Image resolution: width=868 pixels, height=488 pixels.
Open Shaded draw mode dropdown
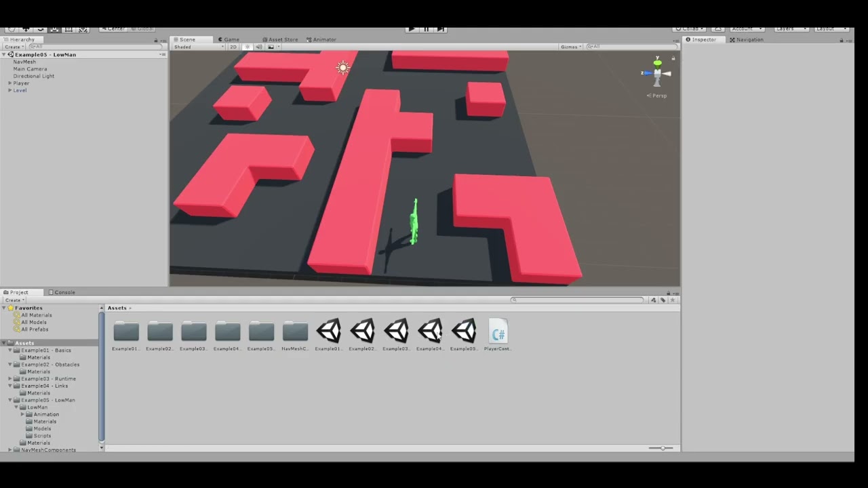[x=199, y=47]
